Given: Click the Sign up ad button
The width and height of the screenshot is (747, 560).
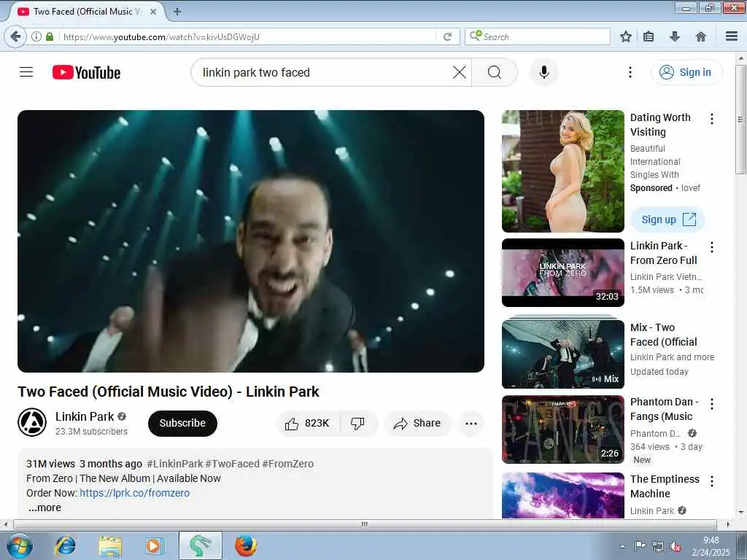Looking at the screenshot, I should pyautogui.click(x=668, y=219).
